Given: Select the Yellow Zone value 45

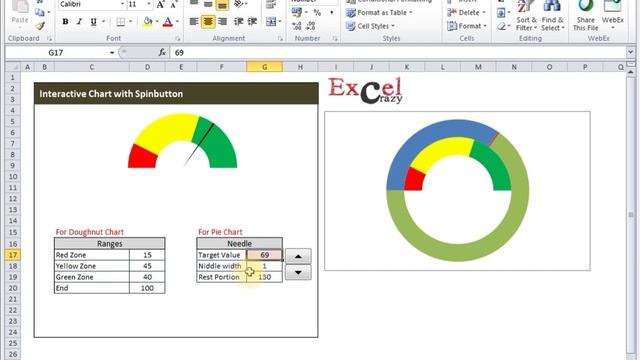Looking at the screenshot, I should coord(147,266).
